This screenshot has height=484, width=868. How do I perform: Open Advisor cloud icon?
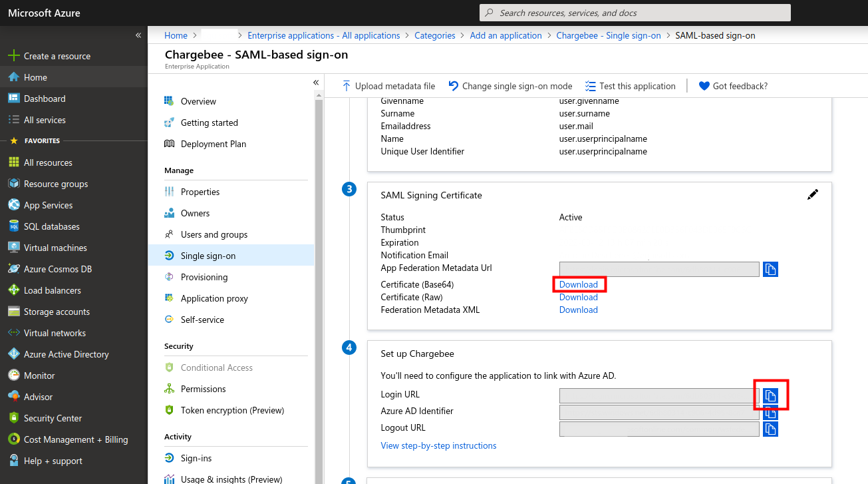coord(13,397)
